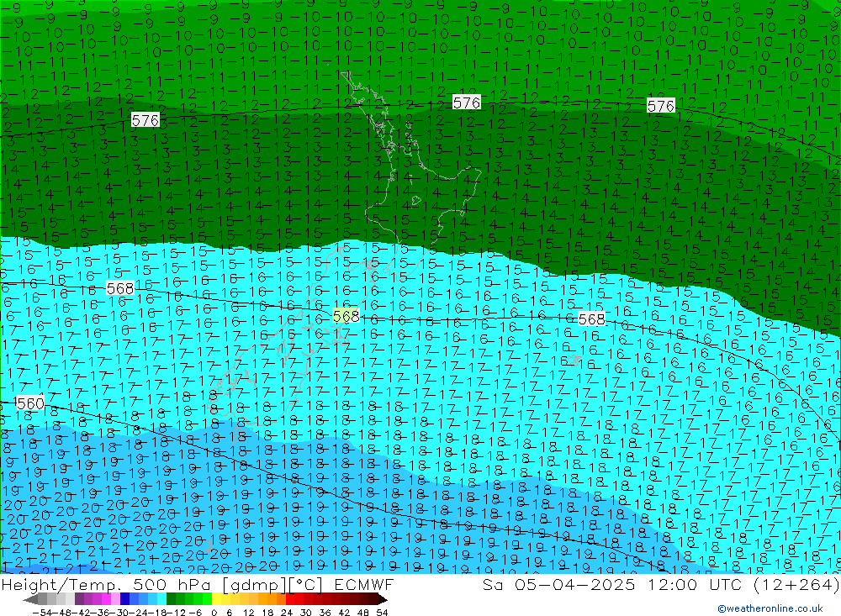Pick the dark blue swatch above -30
Viewport: 841px width, 616px height.
[125, 598]
